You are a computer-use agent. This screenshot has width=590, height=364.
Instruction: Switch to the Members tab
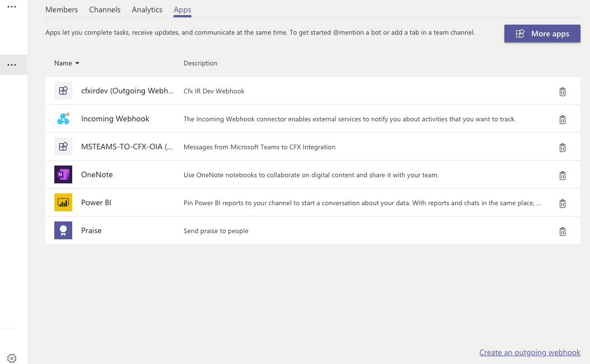(62, 10)
